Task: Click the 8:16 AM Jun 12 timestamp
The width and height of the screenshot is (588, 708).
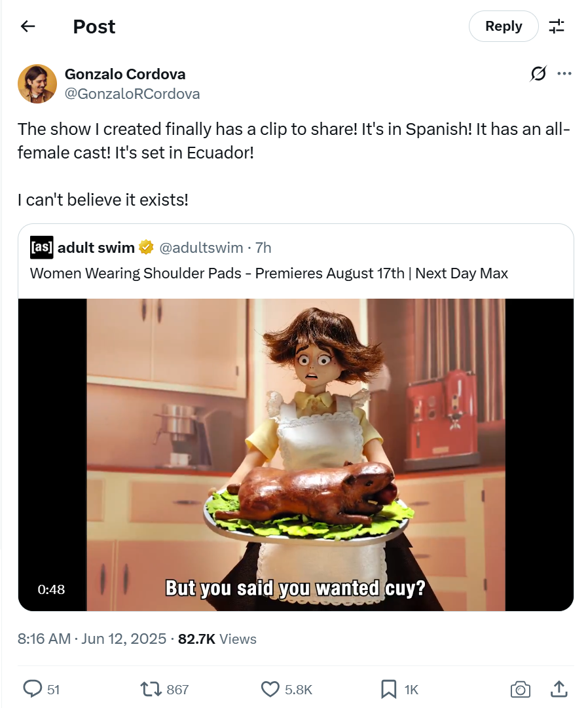Action: point(92,639)
